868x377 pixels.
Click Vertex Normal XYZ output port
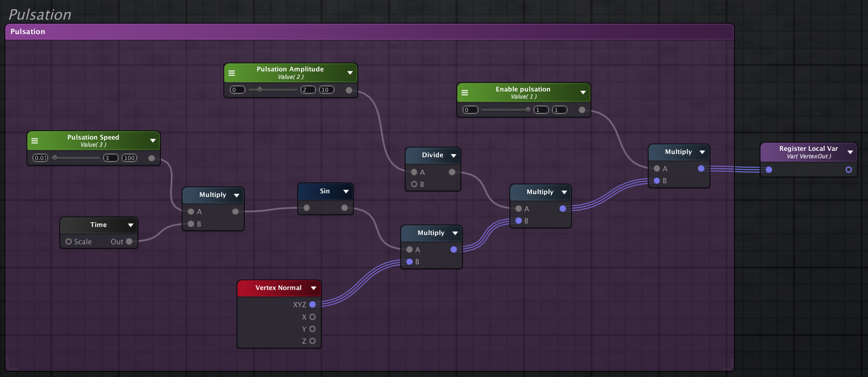312,304
